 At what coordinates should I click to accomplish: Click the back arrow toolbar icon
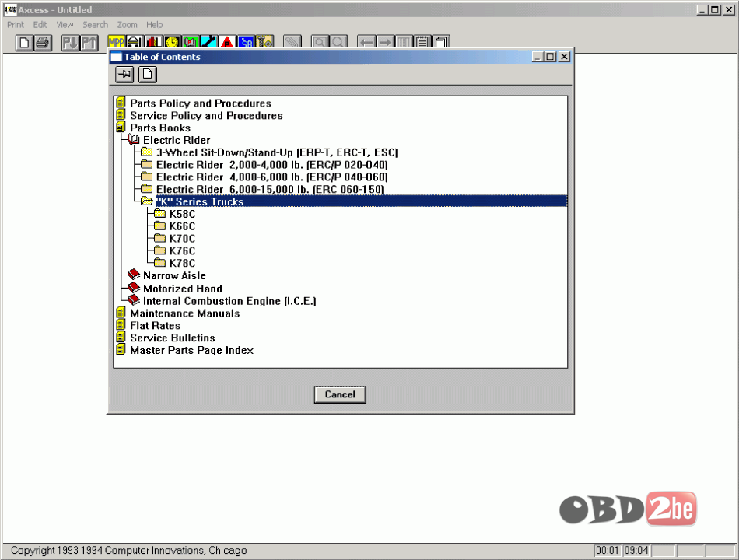point(366,41)
